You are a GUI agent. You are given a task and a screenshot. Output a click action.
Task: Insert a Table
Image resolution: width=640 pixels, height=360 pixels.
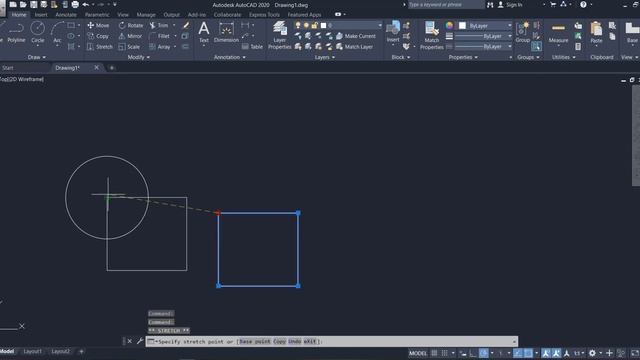point(252,47)
